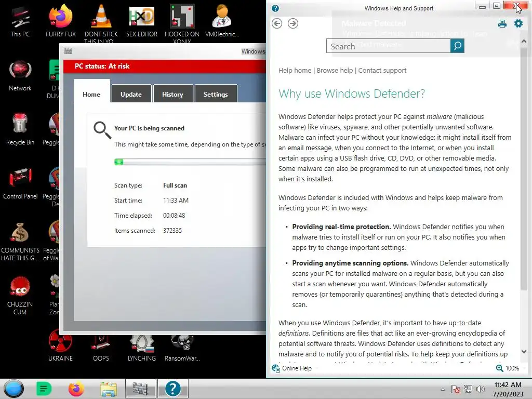
Task: Click the Help window question mark icon
Action: pyautogui.click(x=275, y=8)
